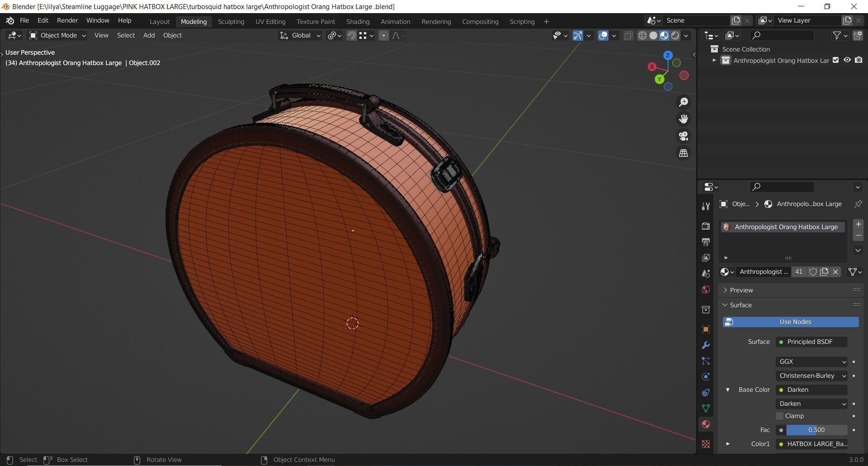
Task: Open the Christensen-Burley subsurface dropdown
Action: pyautogui.click(x=811, y=376)
